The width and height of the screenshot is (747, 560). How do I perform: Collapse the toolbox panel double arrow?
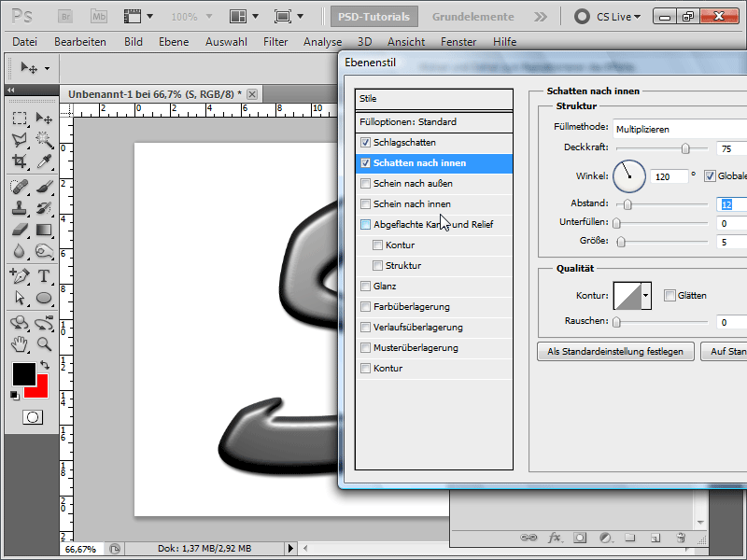tap(10, 90)
